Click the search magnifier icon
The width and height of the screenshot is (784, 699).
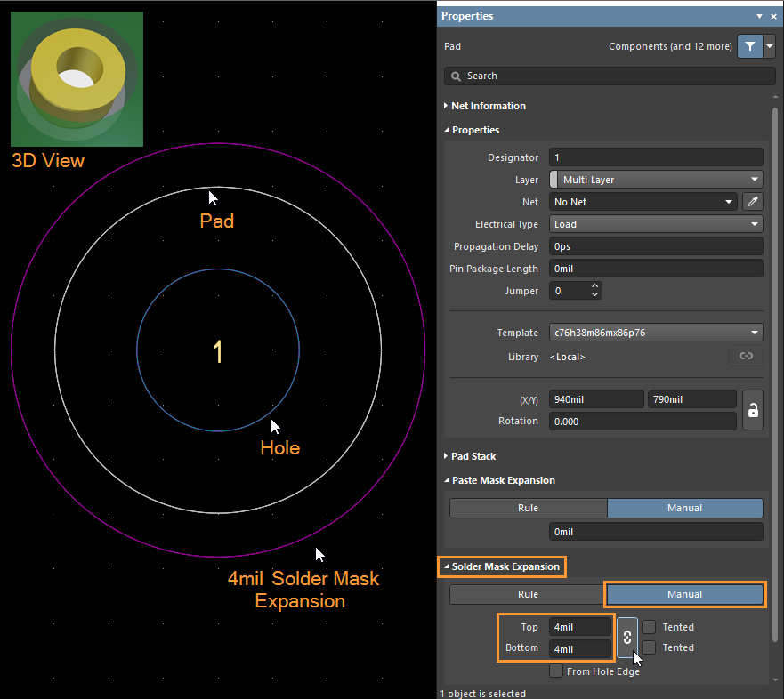[x=456, y=76]
